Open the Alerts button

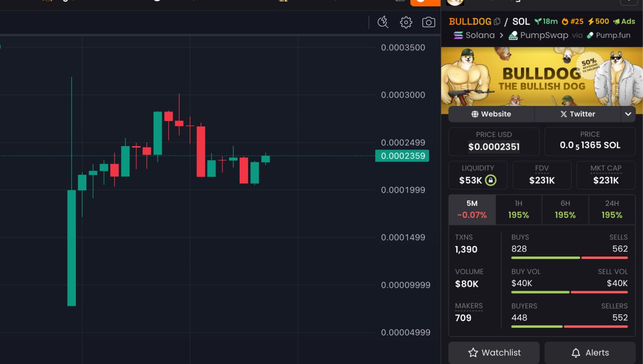pyautogui.click(x=590, y=352)
